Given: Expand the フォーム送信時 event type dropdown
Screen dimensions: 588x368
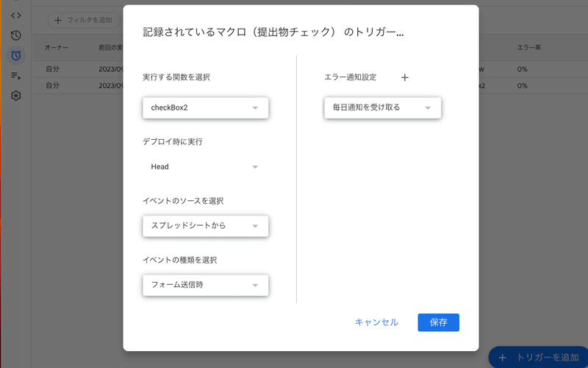Looking at the screenshot, I should point(205,285).
